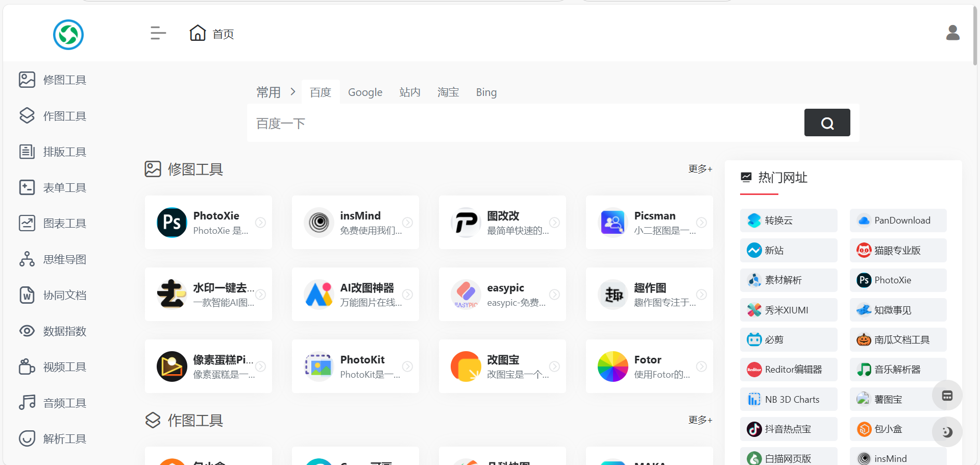Click the 首页 home link

[211, 34]
